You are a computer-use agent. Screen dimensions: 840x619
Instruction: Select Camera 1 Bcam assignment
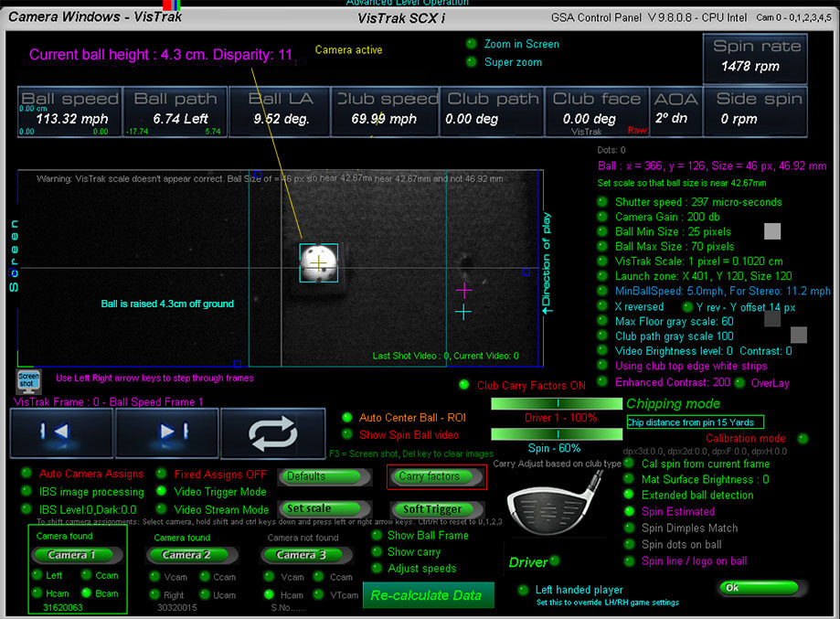(86, 592)
